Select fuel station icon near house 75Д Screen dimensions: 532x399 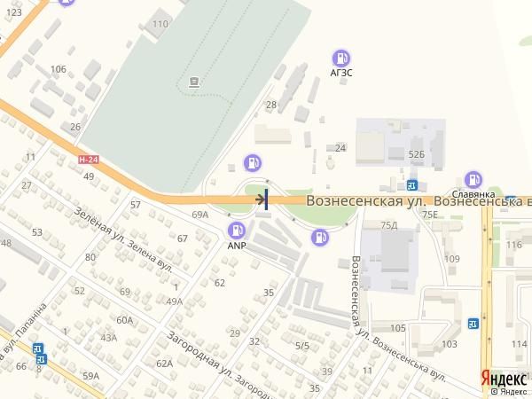coord(319,237)
